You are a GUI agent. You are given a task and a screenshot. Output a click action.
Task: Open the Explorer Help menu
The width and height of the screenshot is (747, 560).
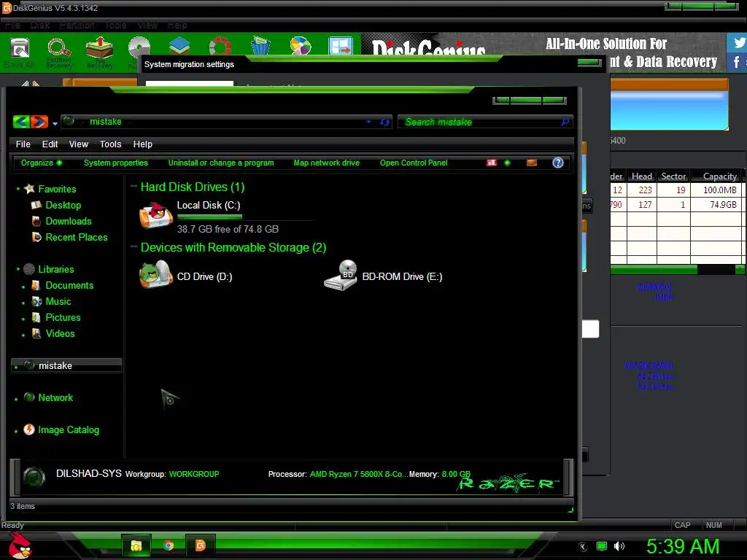(142, 144)
